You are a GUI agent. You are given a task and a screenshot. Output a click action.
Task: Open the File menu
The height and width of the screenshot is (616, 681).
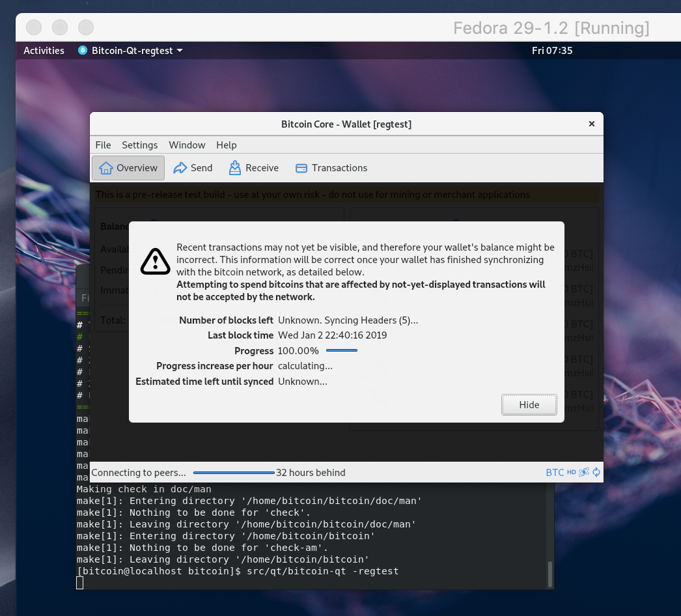pyautogui.click(x=104, y=145)
